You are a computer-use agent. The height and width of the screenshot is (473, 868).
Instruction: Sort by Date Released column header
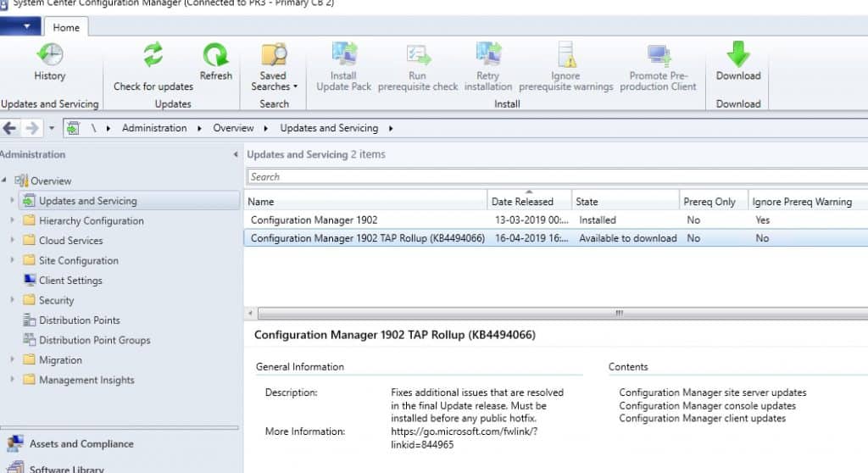coord(529,202)
